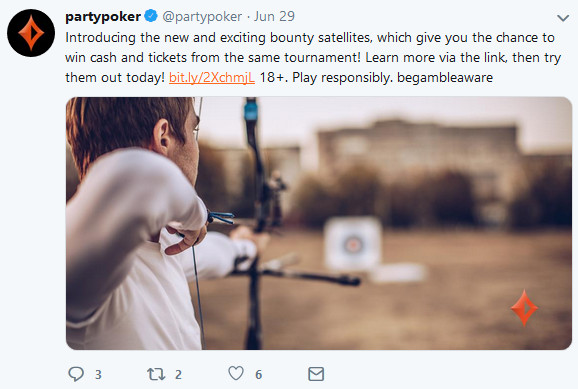Click the blurred archery target in image

(x=353, y=244)
